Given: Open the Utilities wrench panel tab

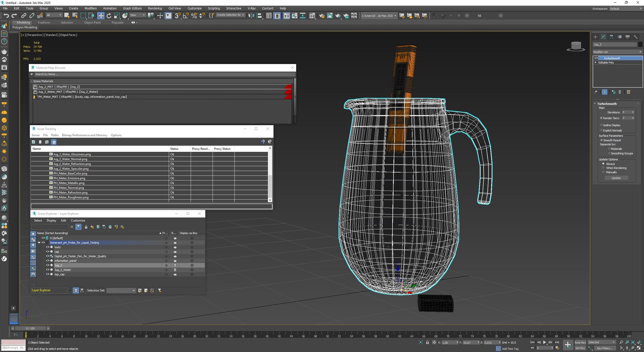Looking at the screenshot, I should [x=636, y=37].
